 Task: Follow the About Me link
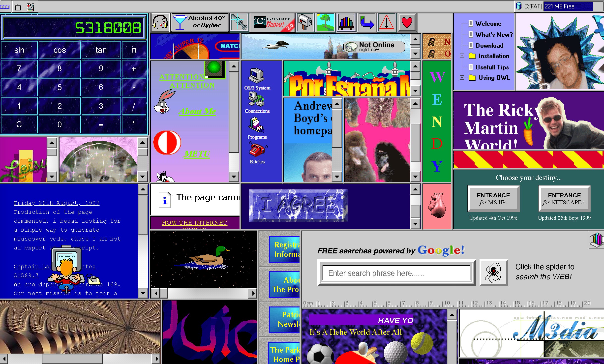point(197,111)
